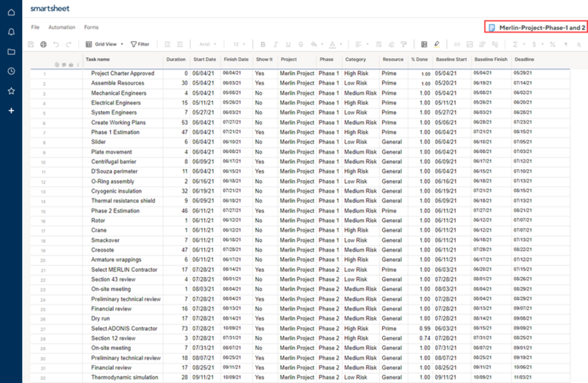This screenshot has width=588, height=383.
Task: Open the File menu
Action: click(x=35, y=27)
